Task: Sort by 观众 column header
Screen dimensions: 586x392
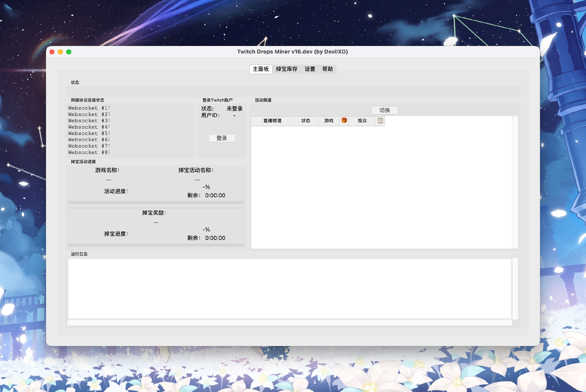Action: [362, 121]
